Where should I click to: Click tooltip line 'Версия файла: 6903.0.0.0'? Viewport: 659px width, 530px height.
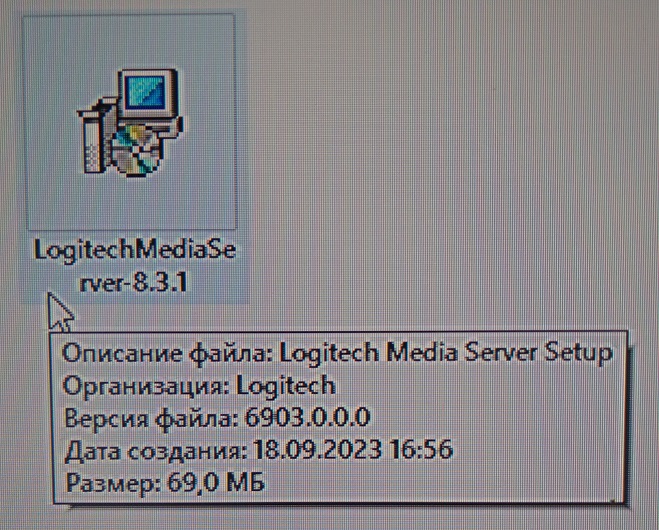pos(217,418)
